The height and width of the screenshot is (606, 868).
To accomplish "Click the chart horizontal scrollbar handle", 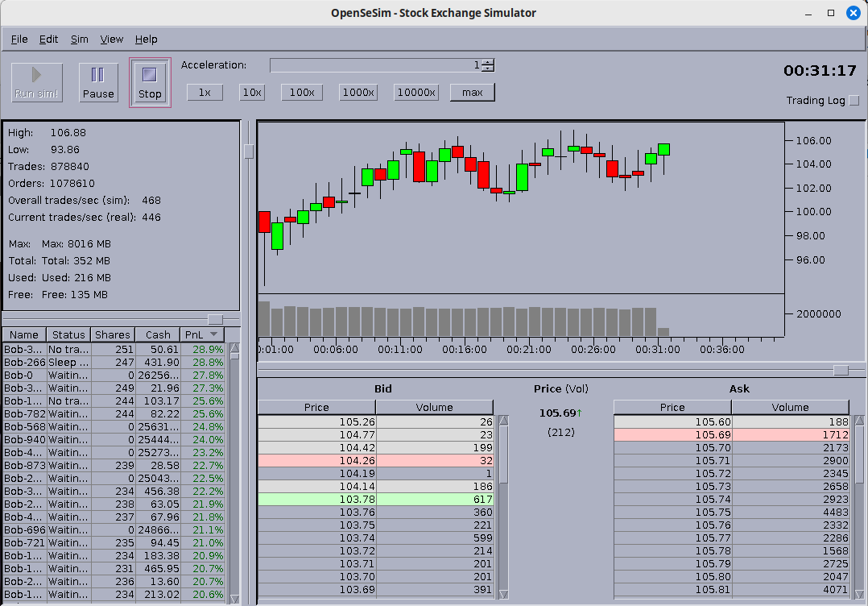I will click(x=841, y=370).
